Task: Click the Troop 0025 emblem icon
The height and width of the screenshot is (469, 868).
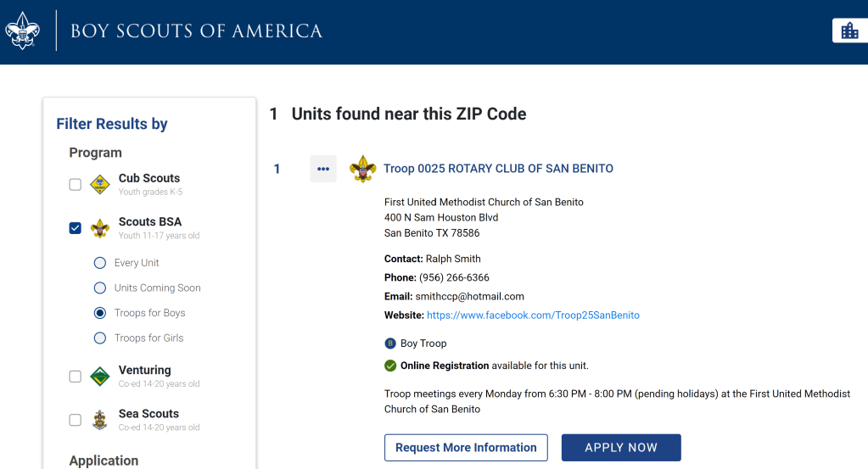Action: [363, 169]
